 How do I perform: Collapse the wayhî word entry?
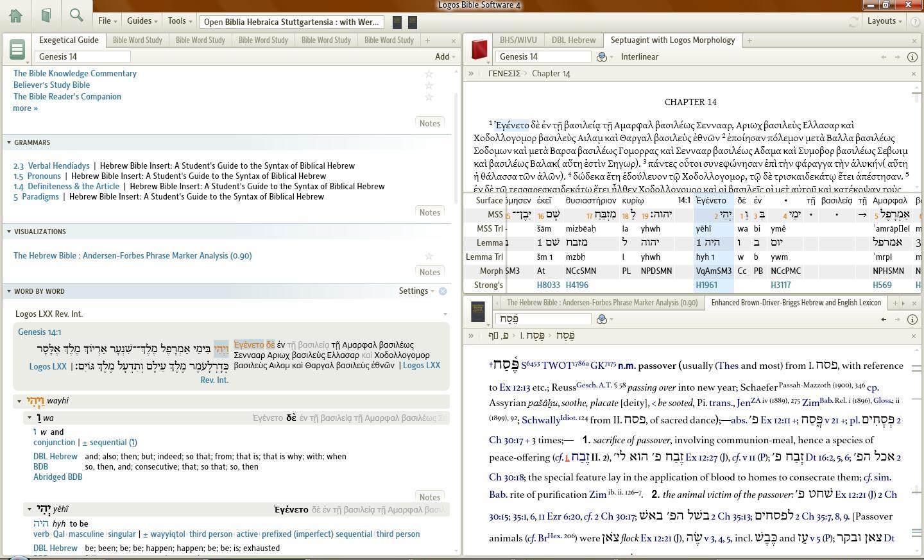pos(19,400)
